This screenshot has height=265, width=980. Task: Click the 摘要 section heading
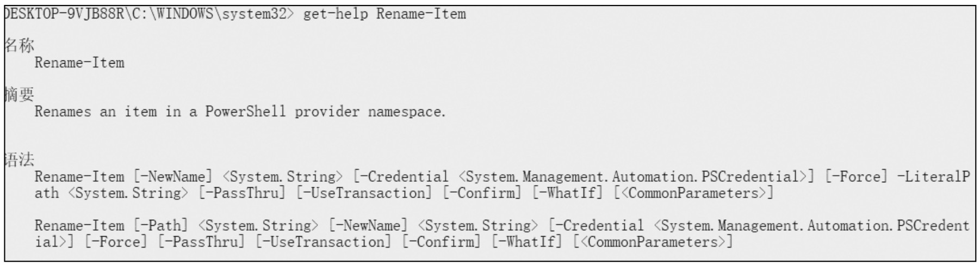pyautogui.click(x=19, y=95)
